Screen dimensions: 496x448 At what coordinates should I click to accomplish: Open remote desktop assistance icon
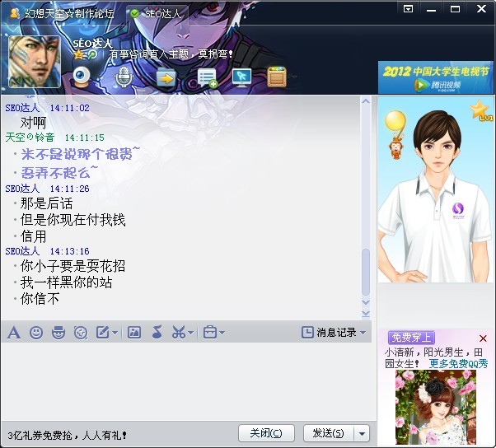pos(241,77)
